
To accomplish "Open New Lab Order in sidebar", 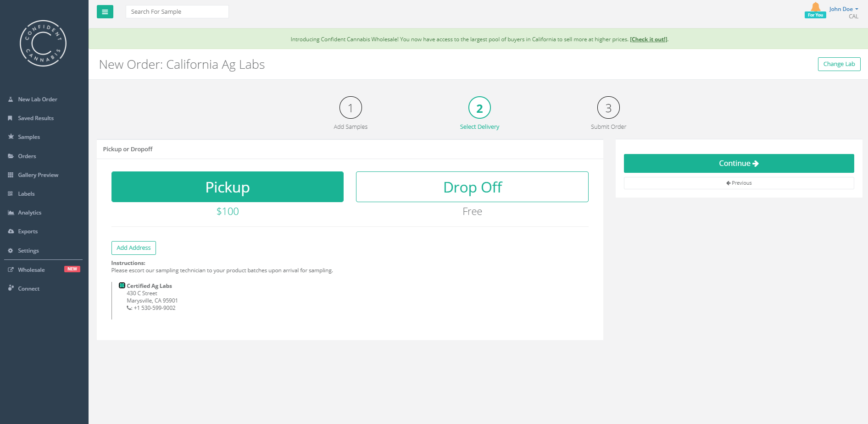I will [x=38, y=99].
